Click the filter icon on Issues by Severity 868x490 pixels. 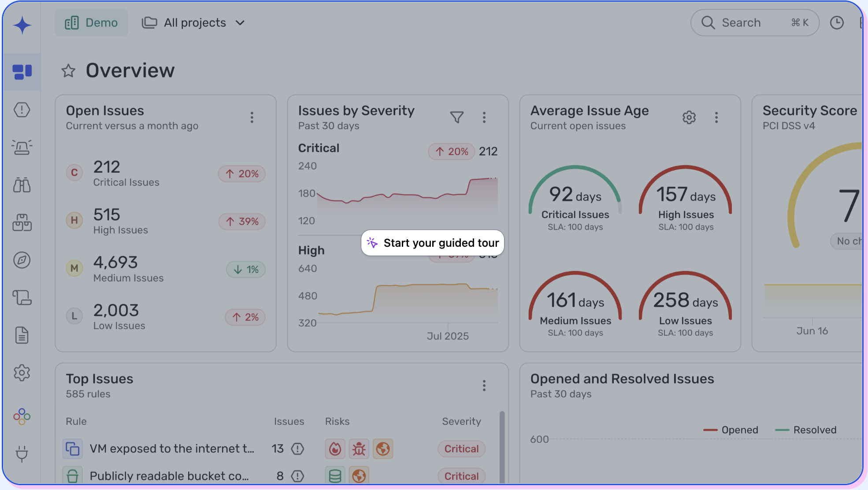457,117
